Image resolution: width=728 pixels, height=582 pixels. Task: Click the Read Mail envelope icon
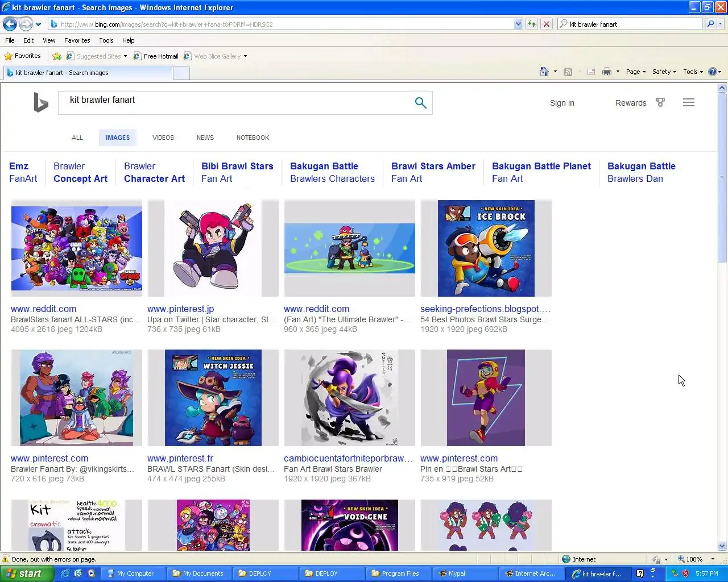591,72
